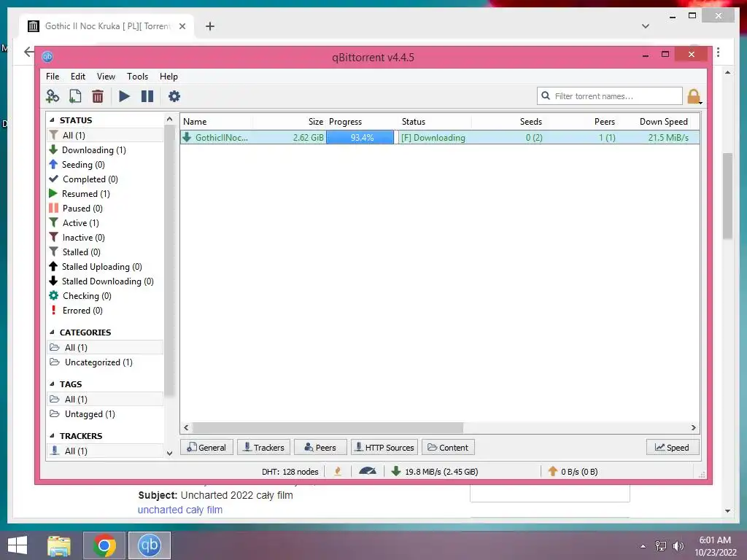Open File Explorer from the taskbar
Image resolution: width=747 pixels, height=560 pixels.
(x=59, y=545)
